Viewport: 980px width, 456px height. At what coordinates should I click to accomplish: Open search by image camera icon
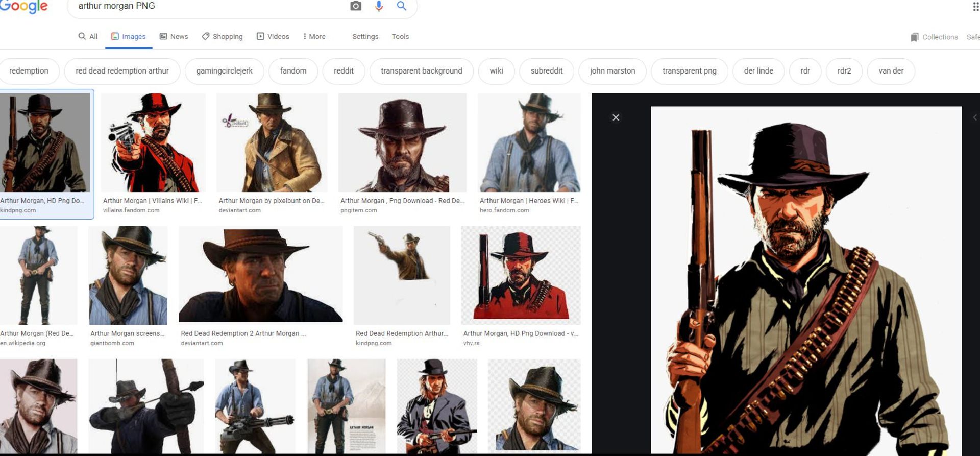[356, 6]
